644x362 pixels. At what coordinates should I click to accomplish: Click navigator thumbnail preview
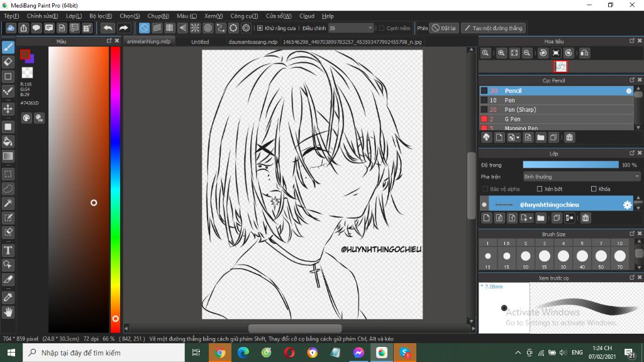coord(560,66)
